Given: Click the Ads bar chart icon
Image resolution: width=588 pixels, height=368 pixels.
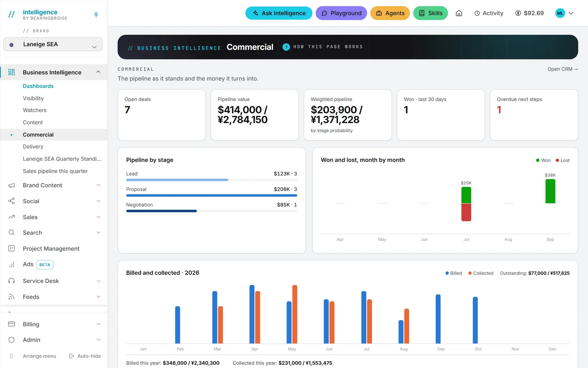Looking at the screenshot, I should [x=11, y=264].
